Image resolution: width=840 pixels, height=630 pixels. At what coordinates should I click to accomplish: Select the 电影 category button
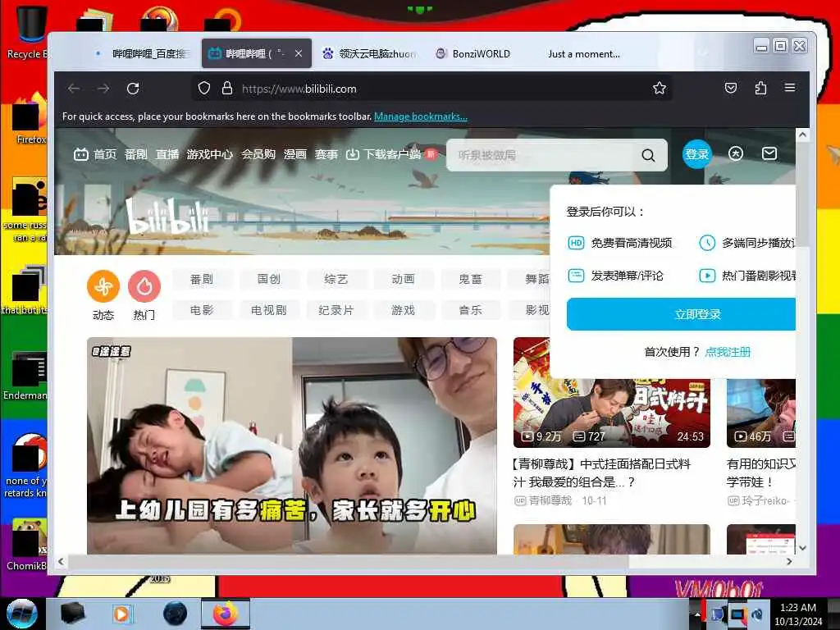pos(202,310)
